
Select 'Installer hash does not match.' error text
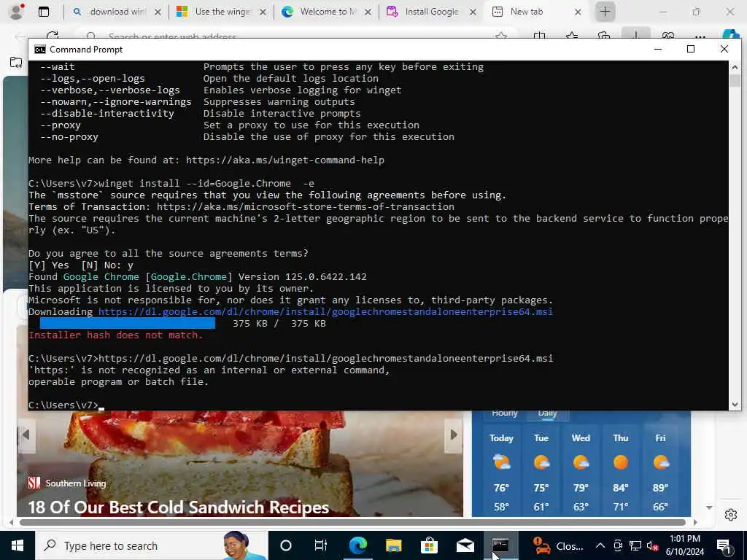click(116, 335)
